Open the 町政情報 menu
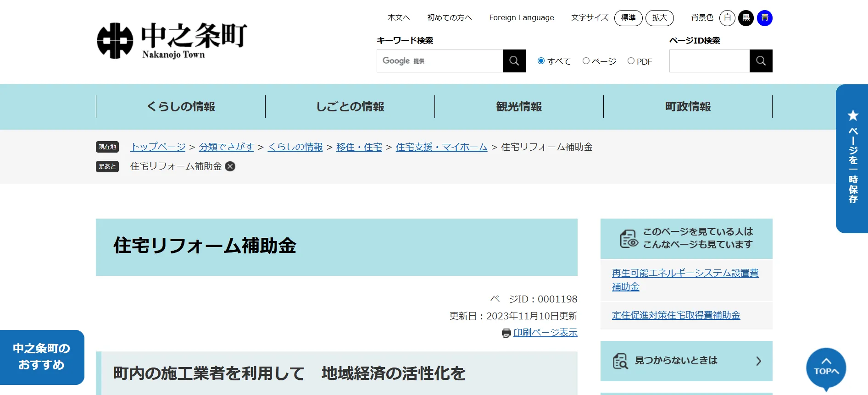The width and height of the screenshot is (868, 395). [688, 107]
